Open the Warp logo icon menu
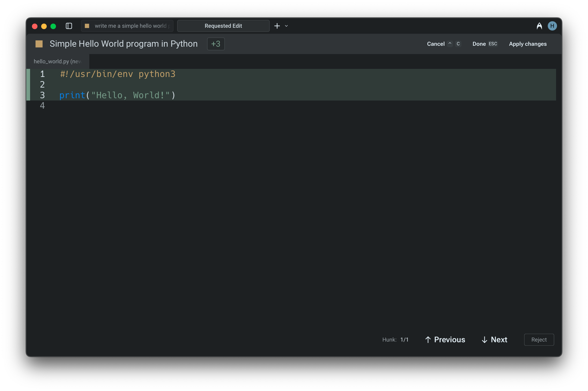The height and width of the screenshot is (391, 588). (539, 26)
